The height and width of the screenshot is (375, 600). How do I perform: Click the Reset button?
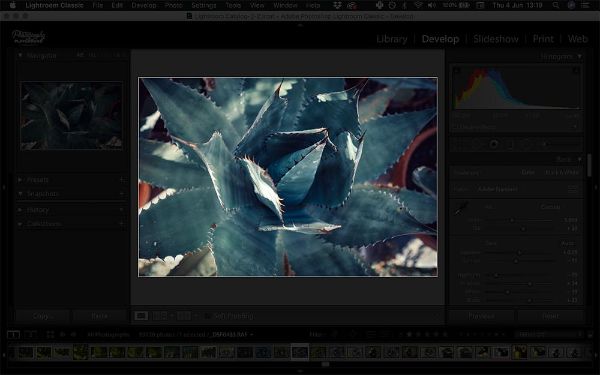550,316
